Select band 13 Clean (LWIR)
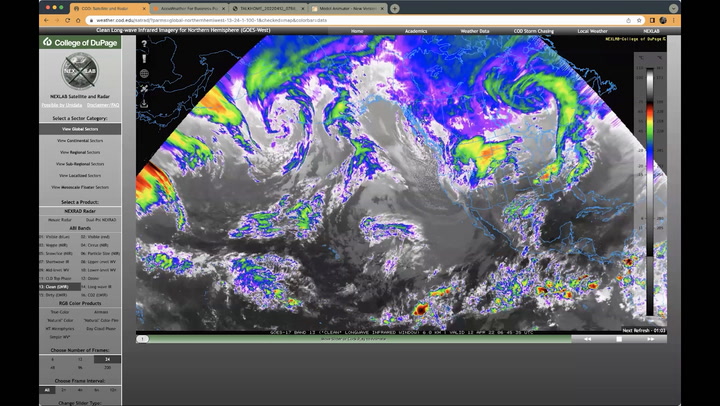Screen dimensions: 720x406 [x=60, y=287]
